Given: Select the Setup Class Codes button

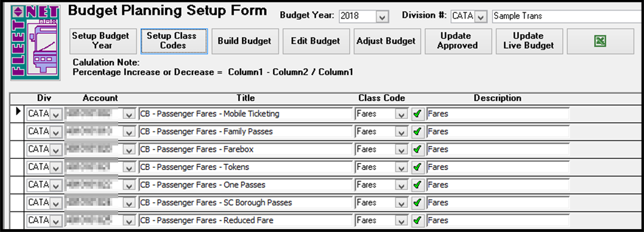Looking at the screenshot, I should [174, 41].
